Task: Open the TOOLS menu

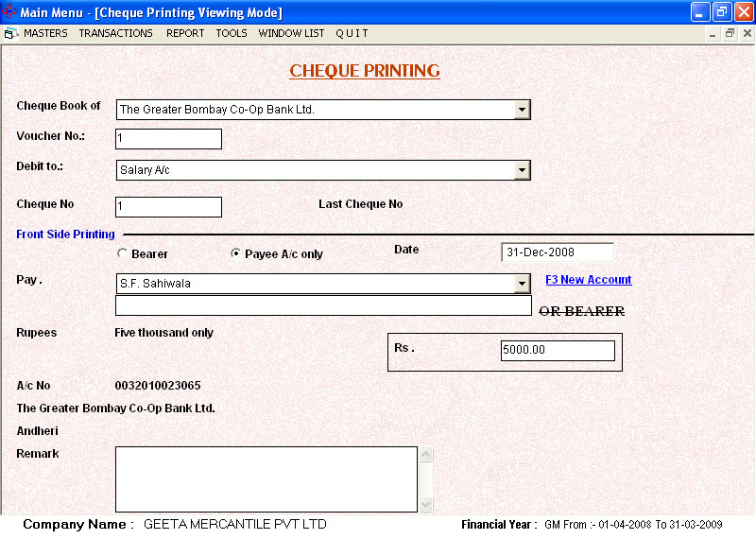Action: point(232,33)
